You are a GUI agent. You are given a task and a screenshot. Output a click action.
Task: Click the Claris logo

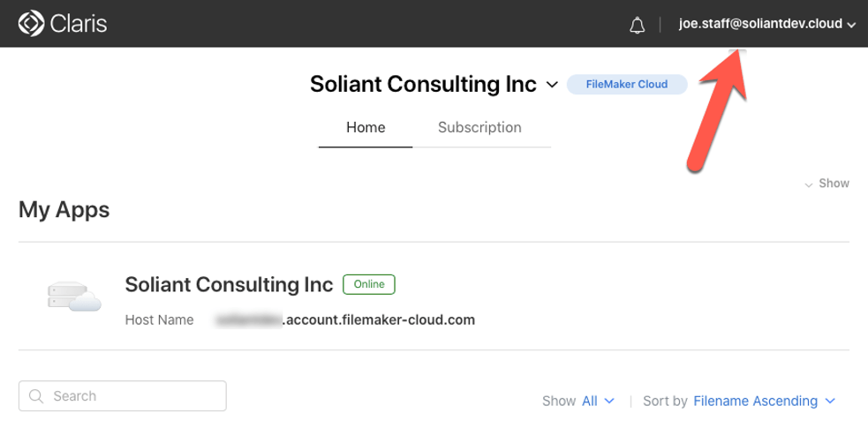pos(63,24)
